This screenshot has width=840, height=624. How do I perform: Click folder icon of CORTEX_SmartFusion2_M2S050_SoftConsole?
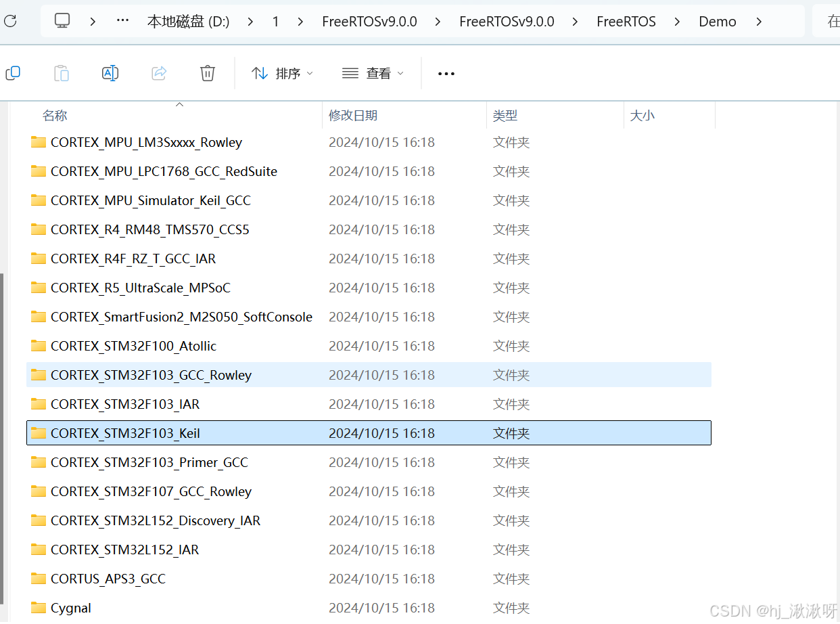[x=39, y=317]
